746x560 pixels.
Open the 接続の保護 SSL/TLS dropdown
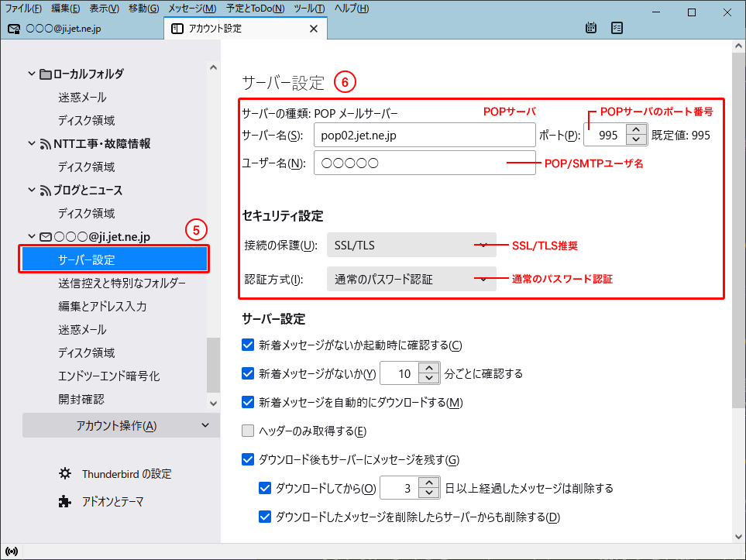(x=411, y=246)
